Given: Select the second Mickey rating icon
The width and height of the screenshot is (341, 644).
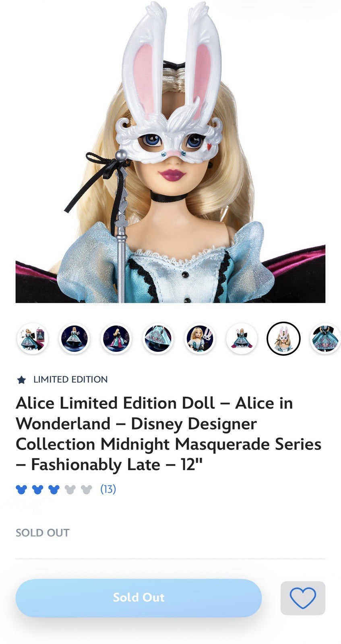Looking at the screenshot, I should coord(37,489).
